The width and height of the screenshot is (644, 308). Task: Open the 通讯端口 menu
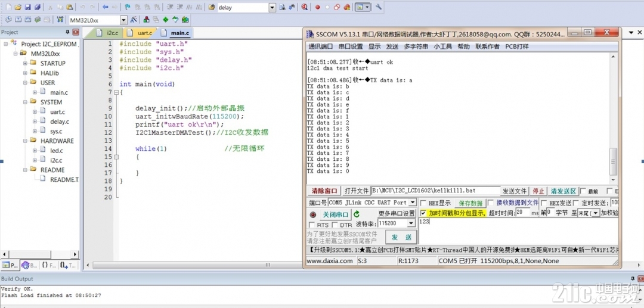coord(321,46)
